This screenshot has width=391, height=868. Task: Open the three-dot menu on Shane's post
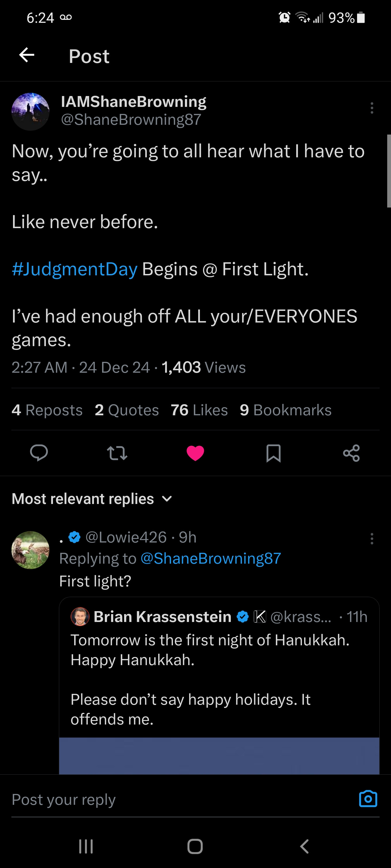pyautogui.click(x=372, y=108)
